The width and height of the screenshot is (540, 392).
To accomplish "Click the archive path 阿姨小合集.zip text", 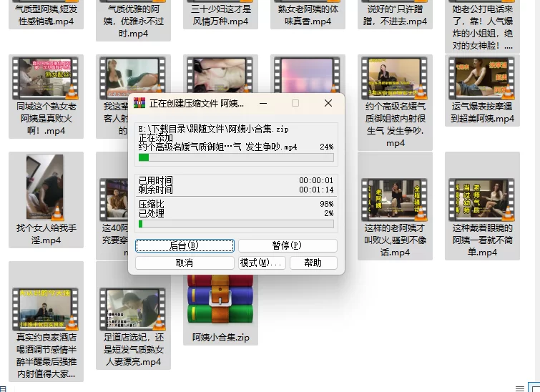I will click(214, 129).
